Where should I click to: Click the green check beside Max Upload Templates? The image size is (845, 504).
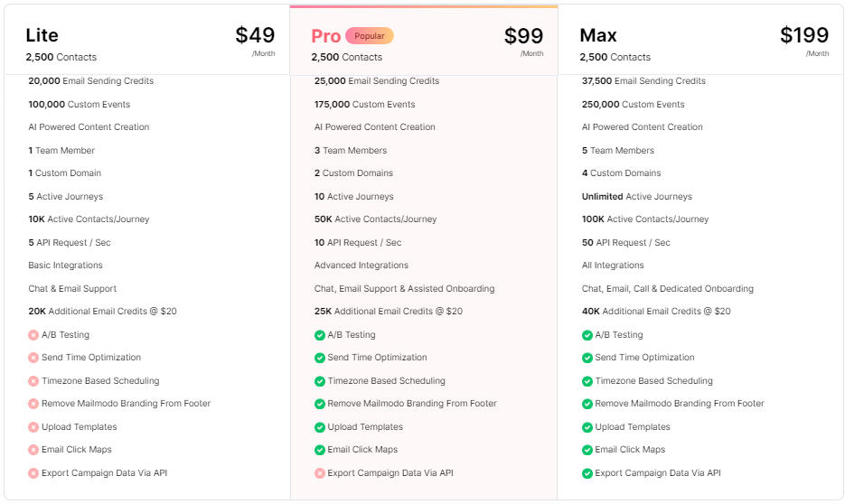pyautogui.click(x=587, y=427)
